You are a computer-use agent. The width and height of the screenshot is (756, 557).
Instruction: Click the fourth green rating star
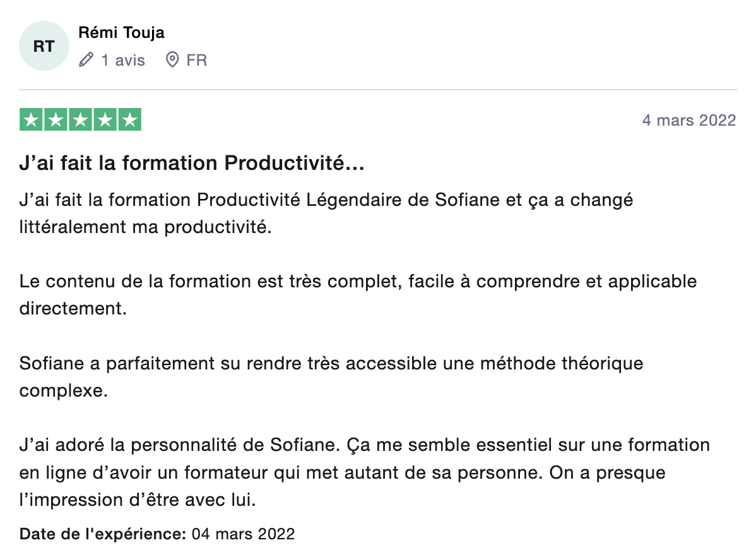point(105,120)
